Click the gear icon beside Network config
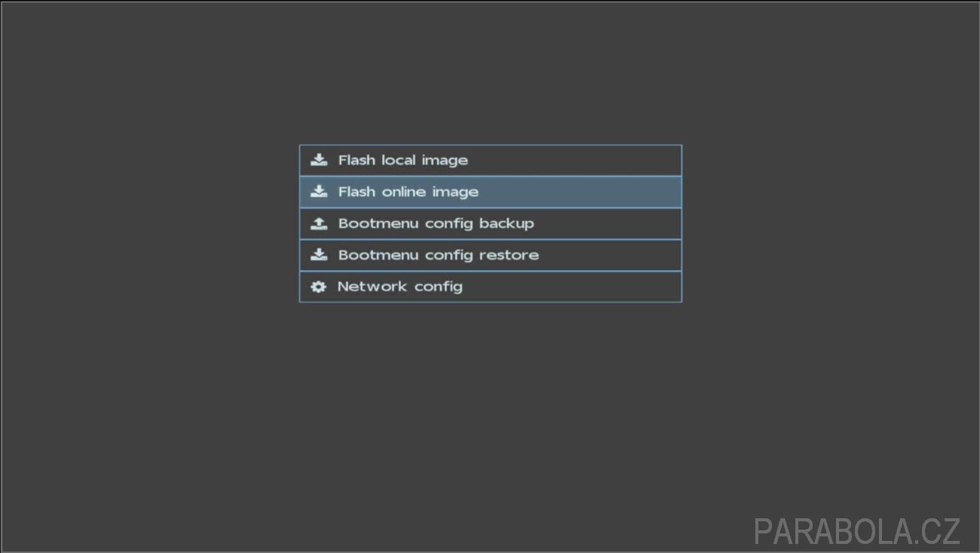This screenshot has height=553, width=980. (x=319, y=287)
